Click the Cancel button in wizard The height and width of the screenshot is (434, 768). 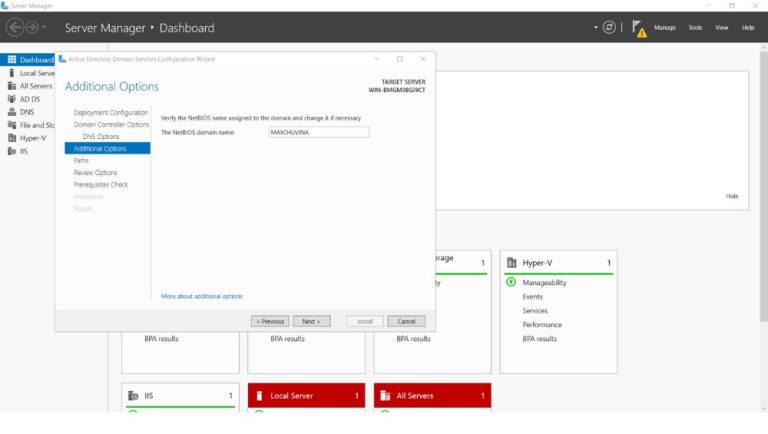(x=407, y=321)
